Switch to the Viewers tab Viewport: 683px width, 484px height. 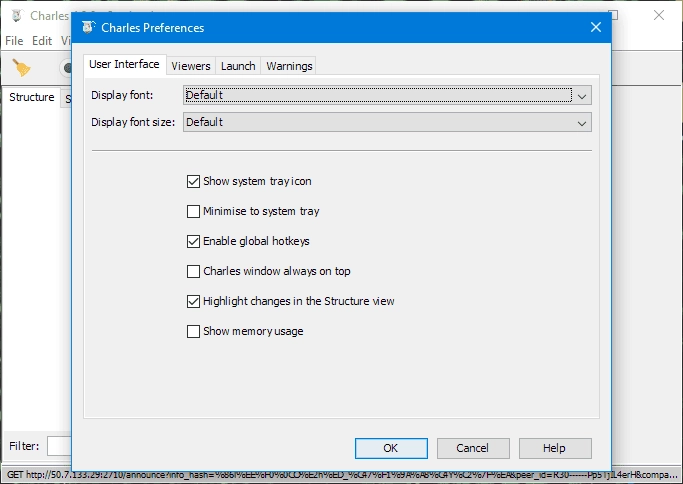191,66
